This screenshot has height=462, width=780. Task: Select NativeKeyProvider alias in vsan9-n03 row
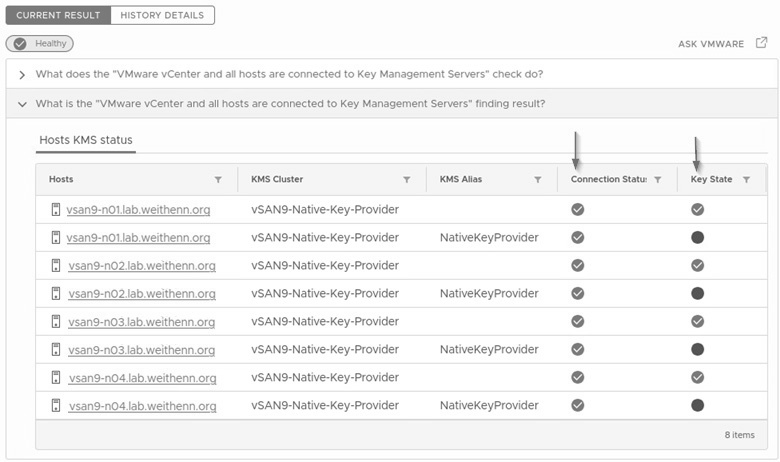tap(489, 350)
